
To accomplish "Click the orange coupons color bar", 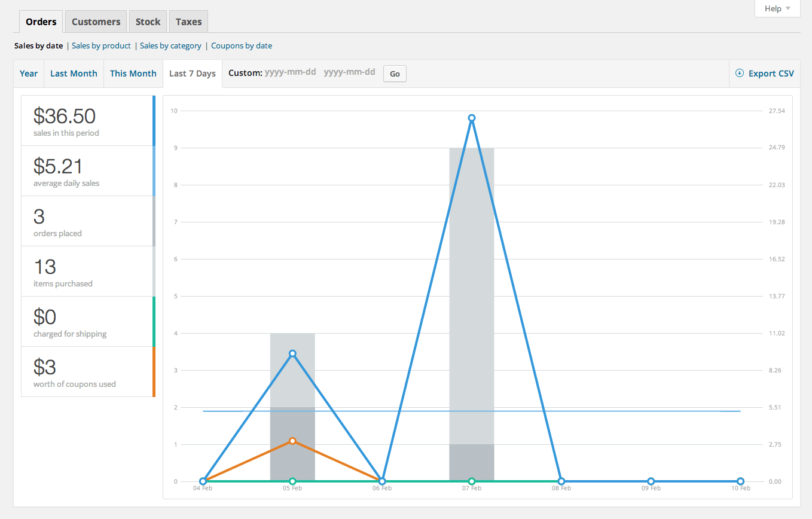I will [154, 371].
